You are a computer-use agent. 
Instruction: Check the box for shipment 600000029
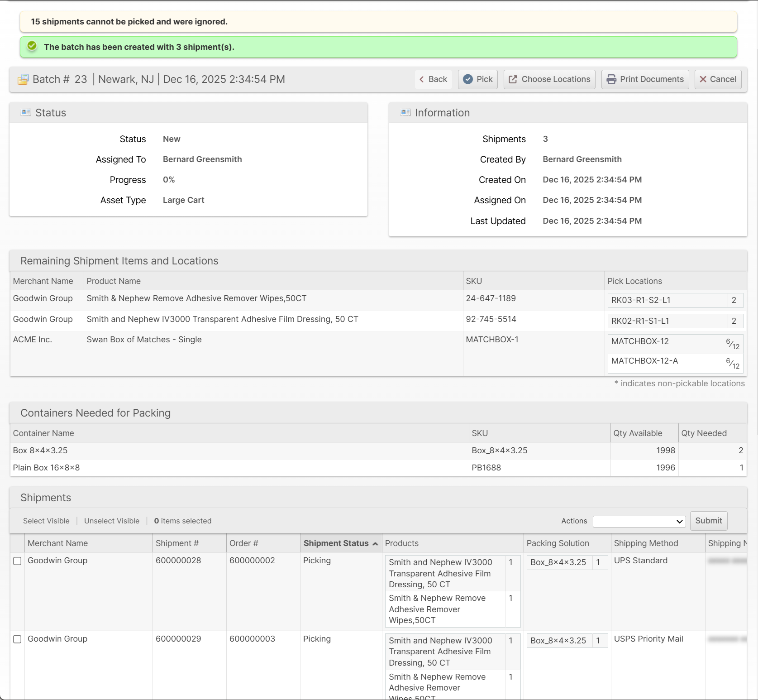point(17,639)
